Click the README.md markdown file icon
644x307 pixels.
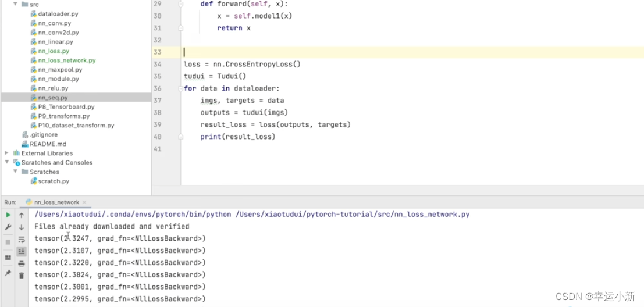pyautogui.click(x=25, y=144)
